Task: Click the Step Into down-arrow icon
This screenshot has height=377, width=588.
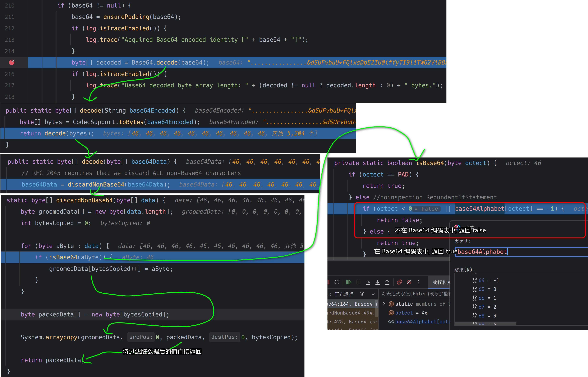Action: pos(378,282)
